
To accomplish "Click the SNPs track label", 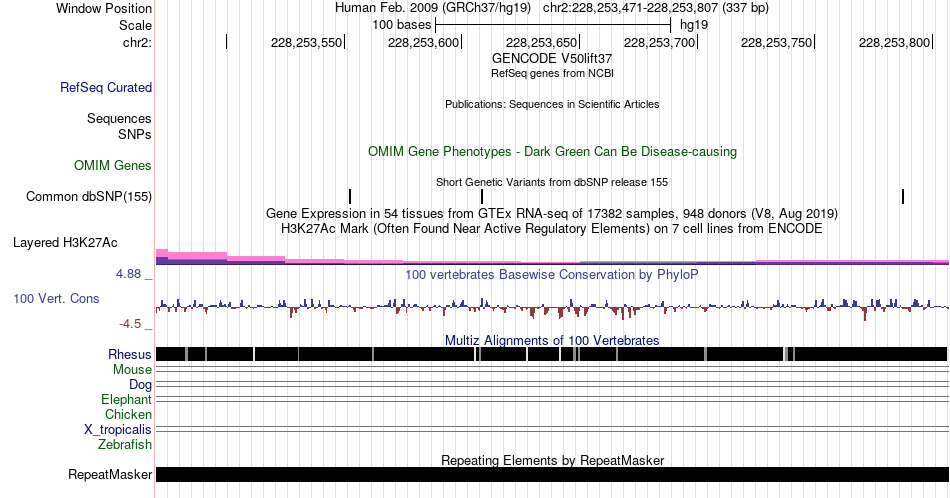I will [x=135, y=134].
